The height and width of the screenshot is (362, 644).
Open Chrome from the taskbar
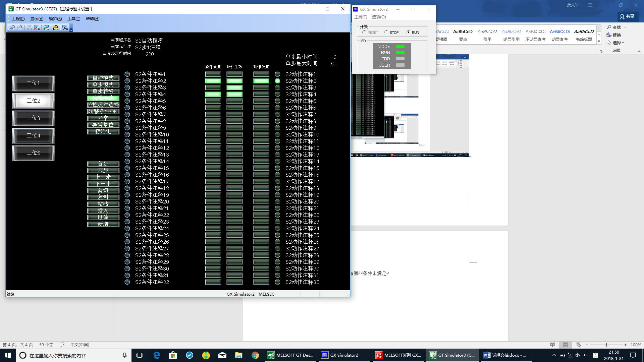tap(255, 355)
